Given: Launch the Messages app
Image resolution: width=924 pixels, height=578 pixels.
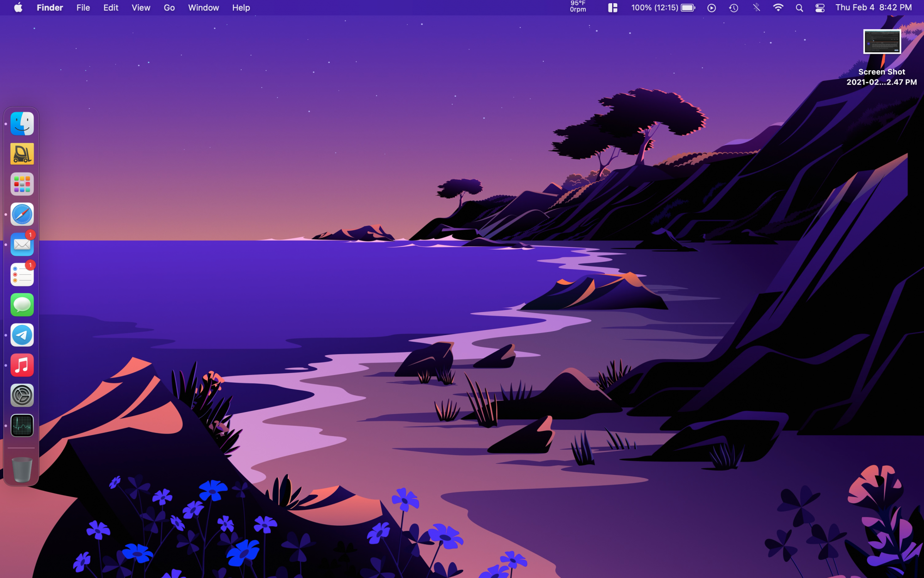Looking at the screenshot, I should pyautogui.click(x=22, y=305).
